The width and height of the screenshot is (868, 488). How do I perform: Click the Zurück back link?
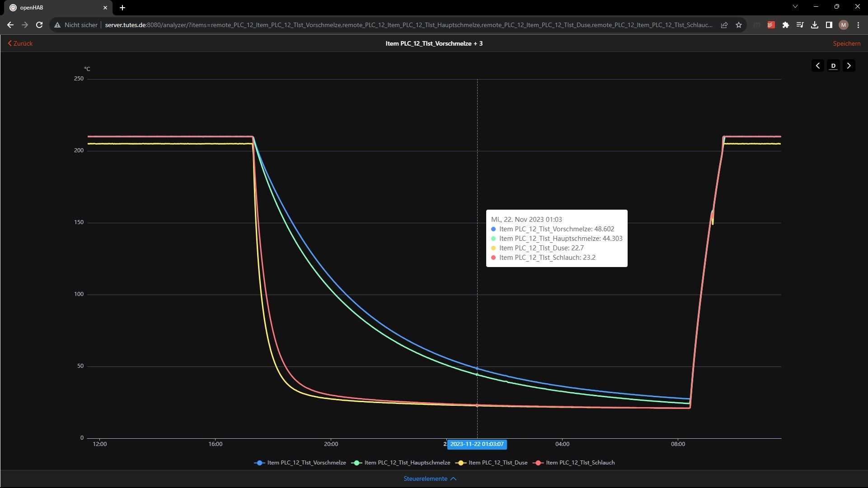[20, 43]
